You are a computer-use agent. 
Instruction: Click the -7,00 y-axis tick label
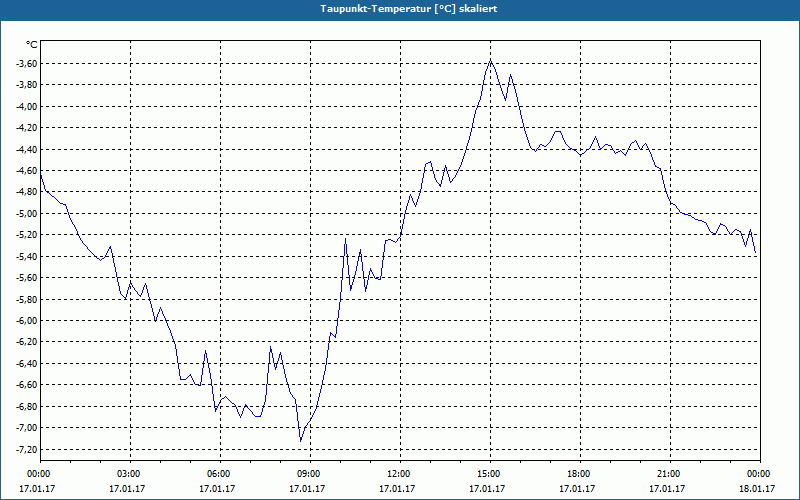coord(27,428)
